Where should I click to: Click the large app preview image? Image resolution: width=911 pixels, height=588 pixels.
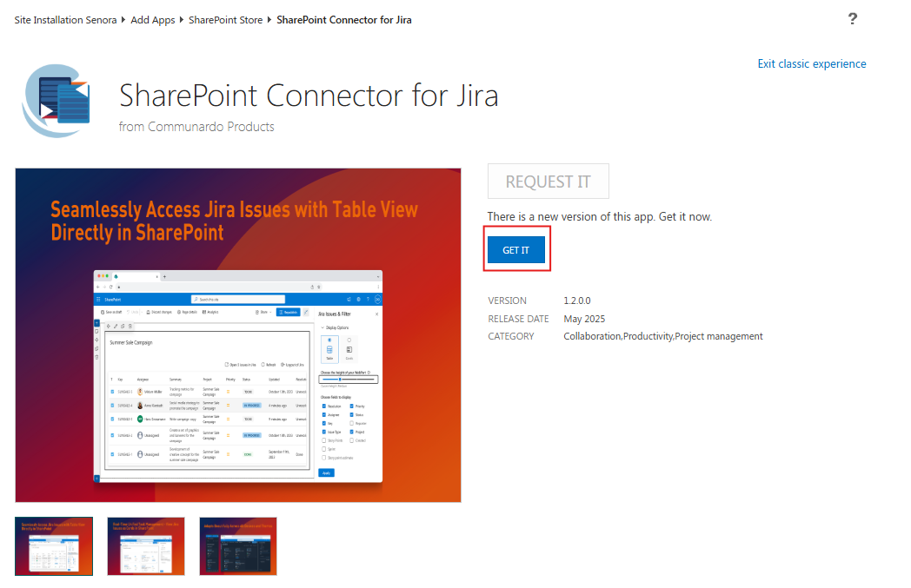(x=238, y=334)
